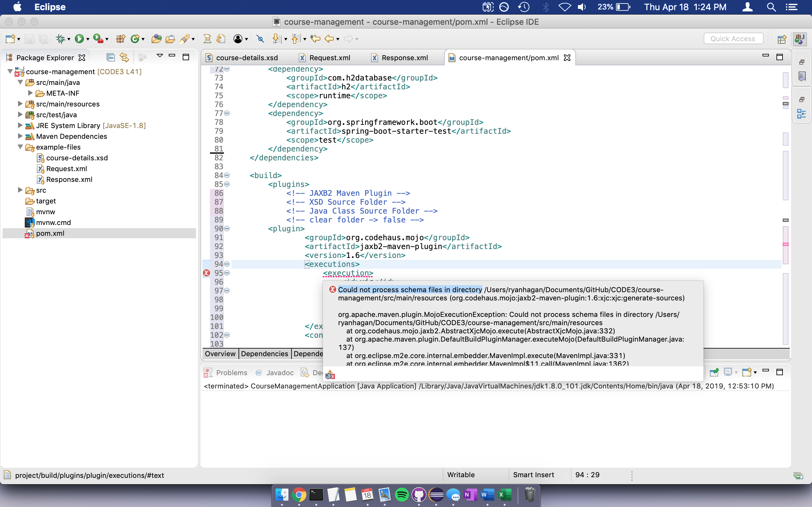Viewport: 812px width, 507px height.
Task: Open the Run button dropdown arrow
Action: [x=88, y=39]
